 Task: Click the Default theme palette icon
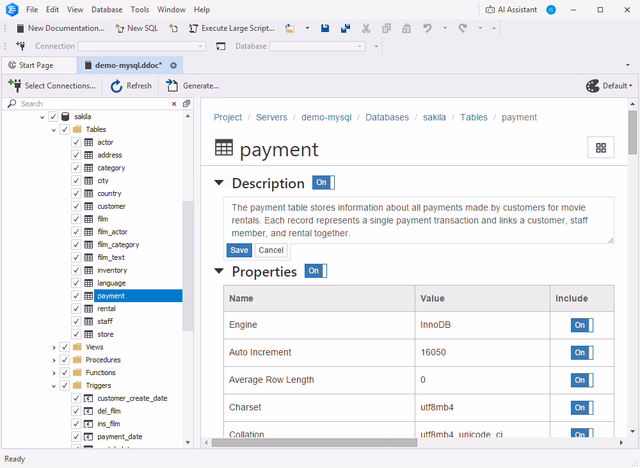tap(593, 86)
